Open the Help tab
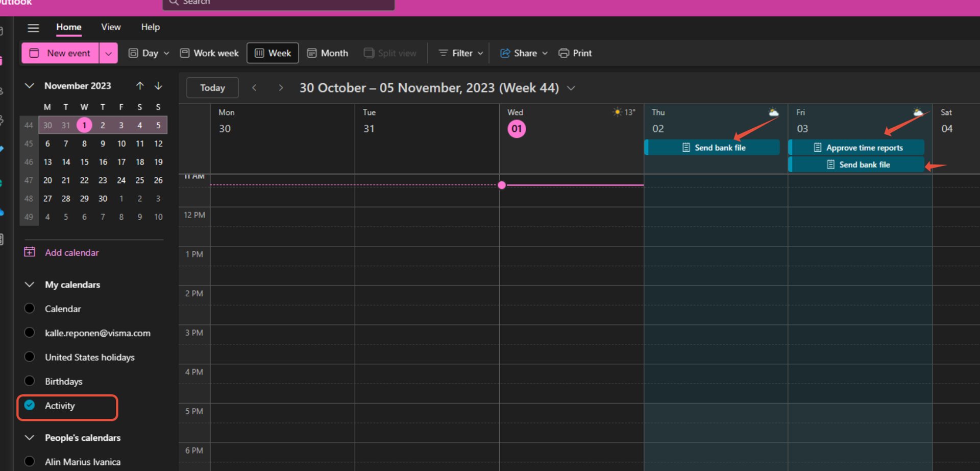This screenshot has width=980, height=471. point(150,27)
